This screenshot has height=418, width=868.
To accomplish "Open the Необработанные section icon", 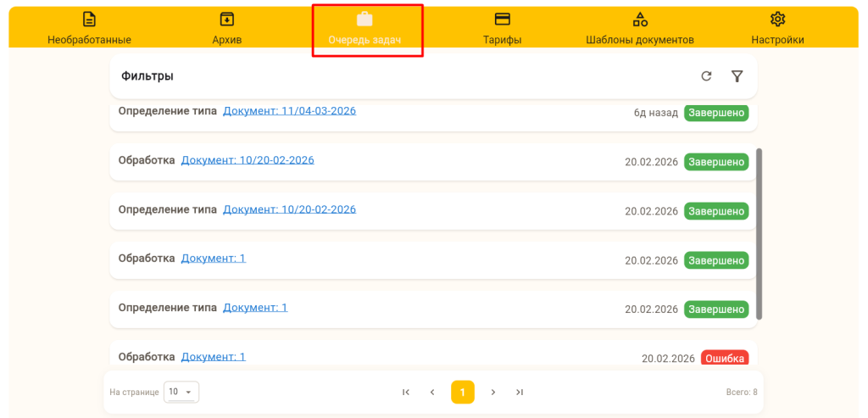I will 89,20.
